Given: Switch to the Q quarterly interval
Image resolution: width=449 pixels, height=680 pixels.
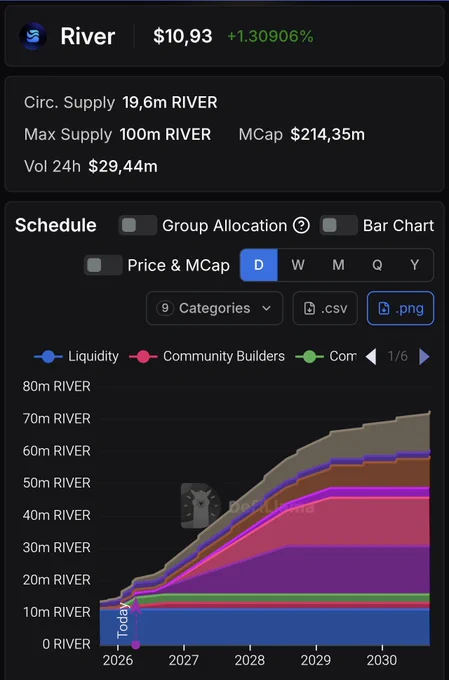Looking at the screenshot, I should pyautogui.click(x=377, y=265).
